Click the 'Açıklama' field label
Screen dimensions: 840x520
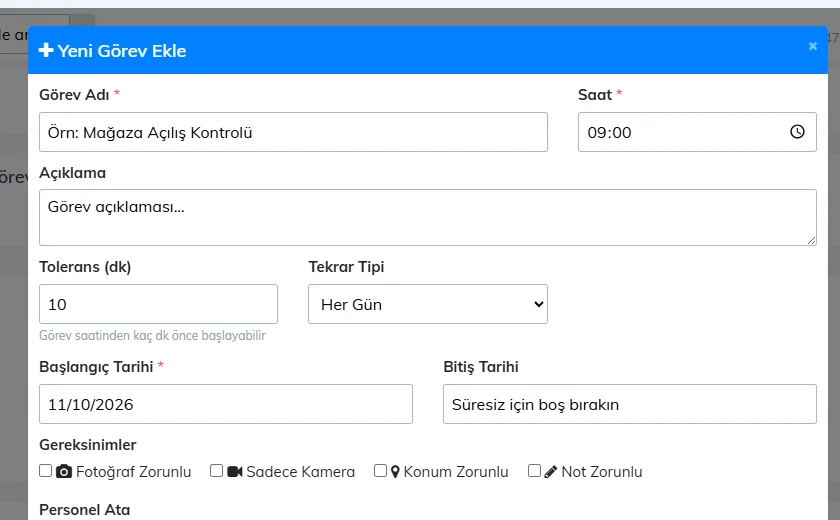click(72, 173)
